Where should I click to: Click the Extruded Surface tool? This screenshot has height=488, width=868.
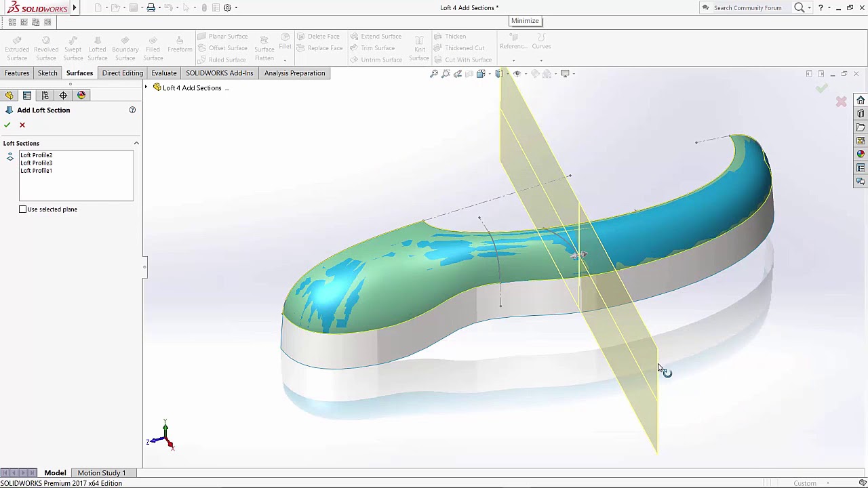17,48
